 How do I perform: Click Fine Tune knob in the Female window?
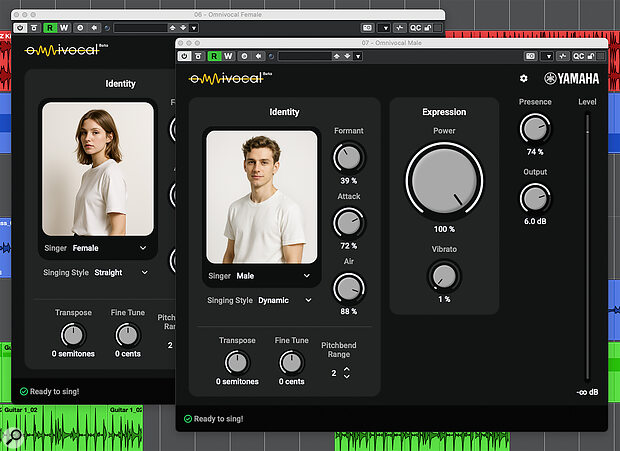pyautogui.click(x=127, y=336)
